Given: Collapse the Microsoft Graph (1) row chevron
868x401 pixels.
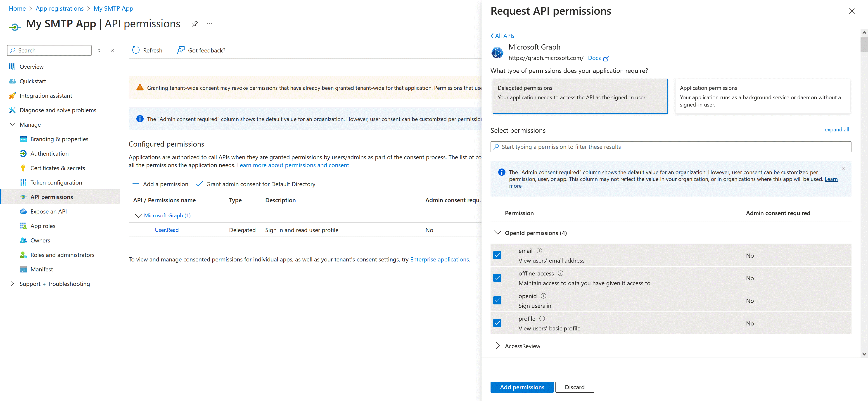Looking at the screenshot, I should coord(138,216).
